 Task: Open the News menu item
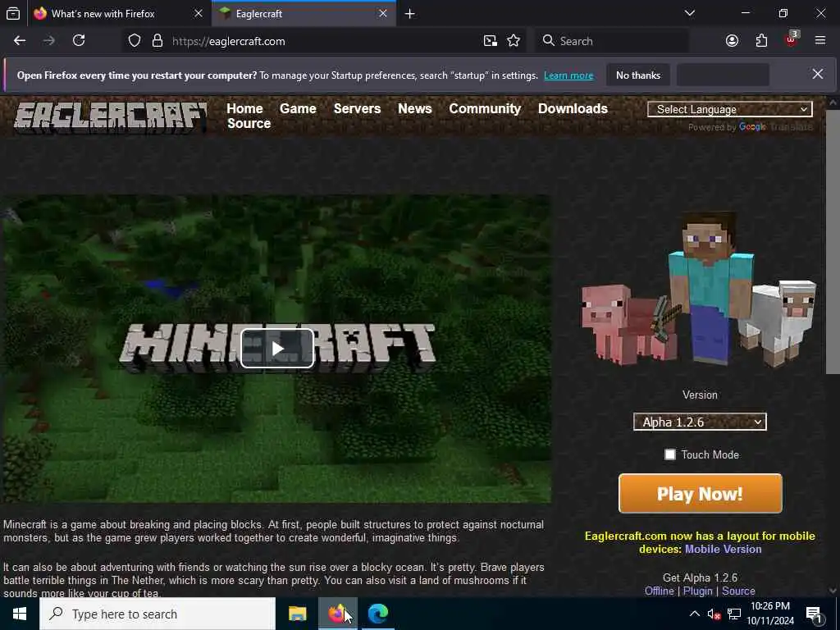click(x=414, y=109)
